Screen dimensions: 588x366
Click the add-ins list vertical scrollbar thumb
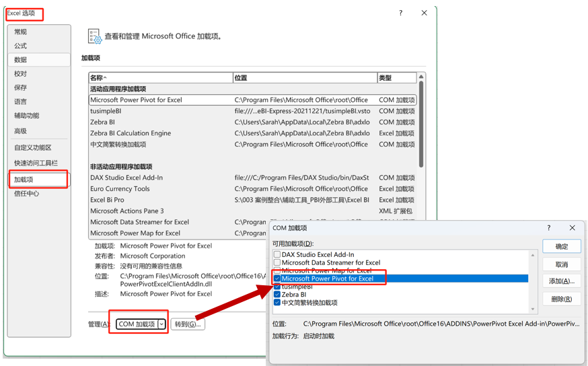[421, 124]
